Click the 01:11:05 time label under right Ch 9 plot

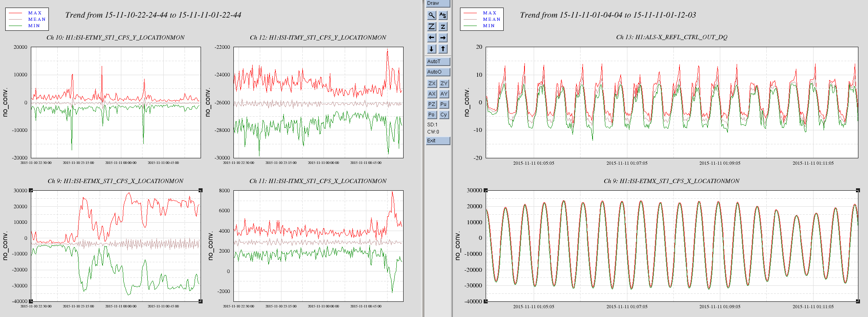tap(813, 307)
